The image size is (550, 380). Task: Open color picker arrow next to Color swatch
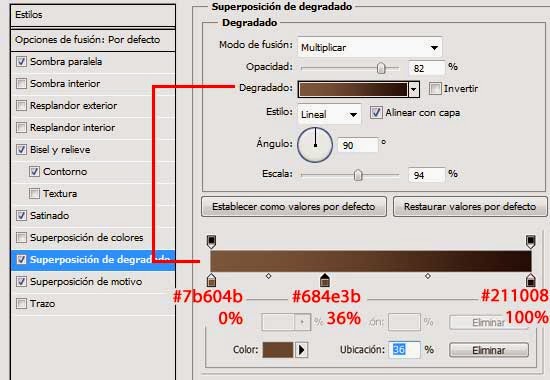[301, 350]
